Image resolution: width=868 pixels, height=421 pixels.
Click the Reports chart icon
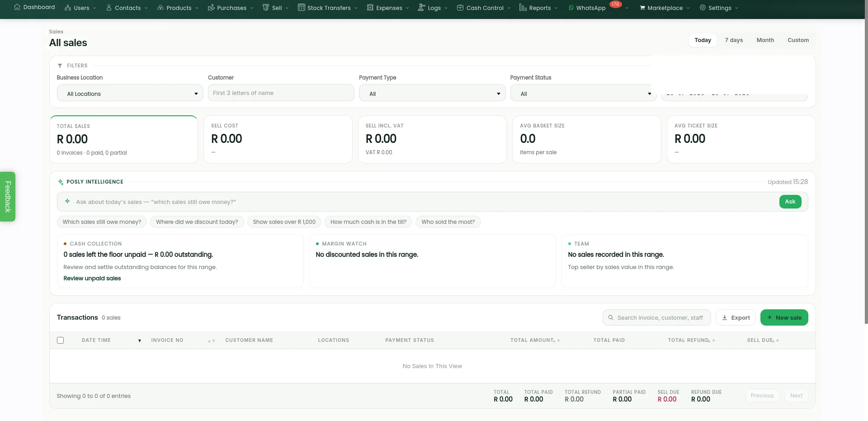523,8
